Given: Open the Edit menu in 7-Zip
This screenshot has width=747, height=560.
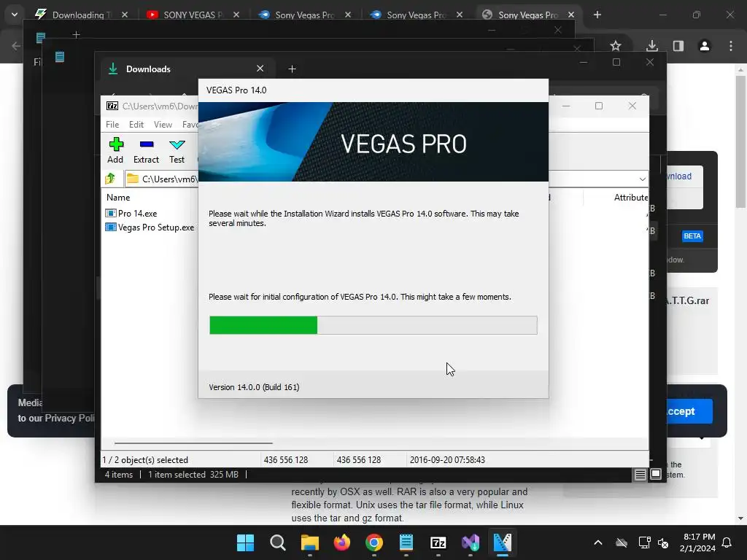Looking at the screenshot, I should click(x=136, y=124).
